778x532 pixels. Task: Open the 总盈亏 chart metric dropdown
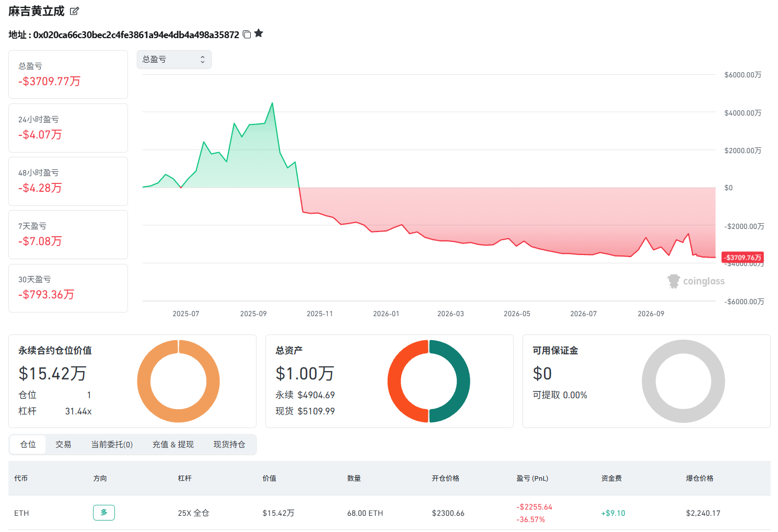(174, 60)
